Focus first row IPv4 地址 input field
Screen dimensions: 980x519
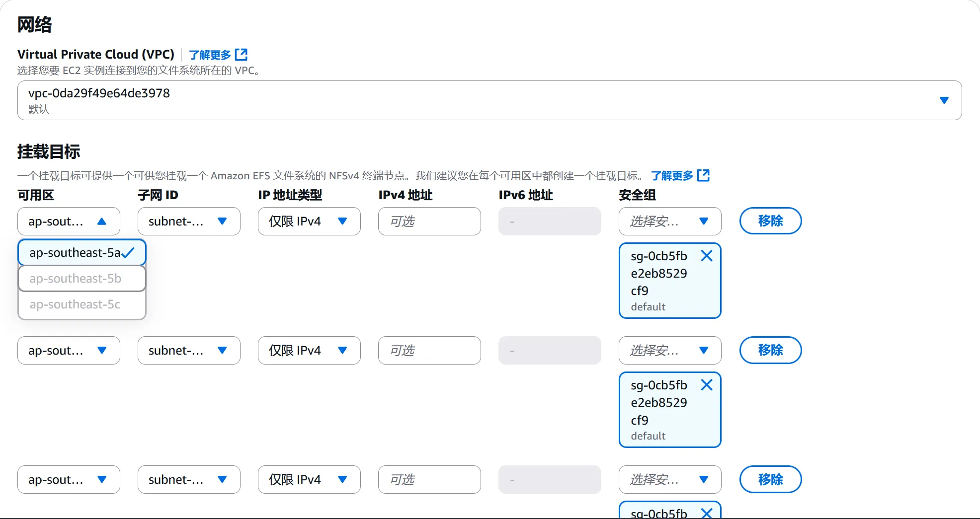pyautogui.click(x=429, y=222)
